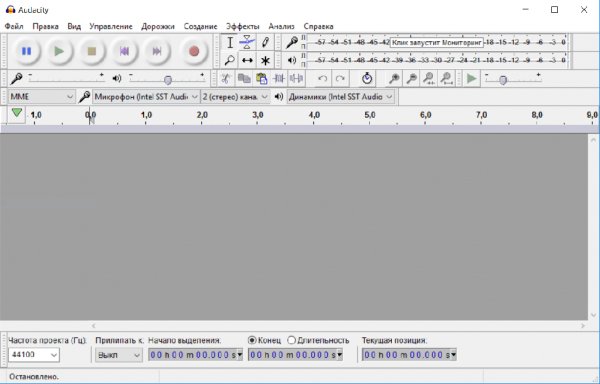Click the Paste clipboard icon

point(262,79)
